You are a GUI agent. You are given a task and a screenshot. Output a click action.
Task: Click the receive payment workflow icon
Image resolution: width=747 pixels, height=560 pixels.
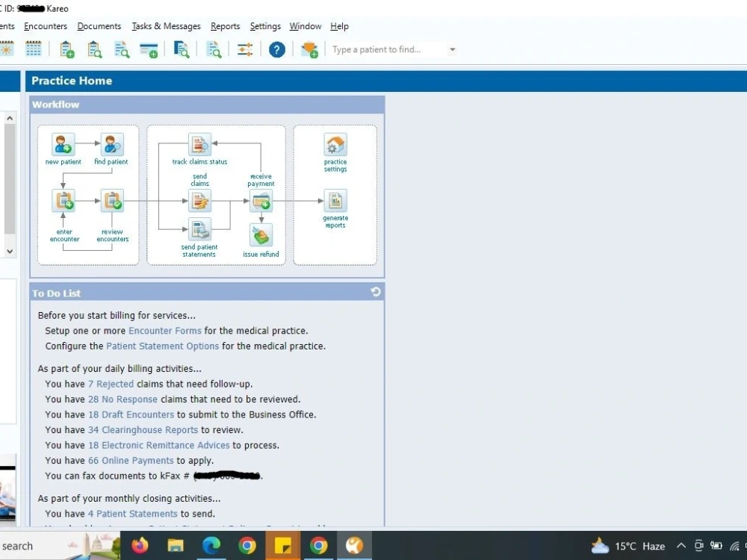pos(261,200)
